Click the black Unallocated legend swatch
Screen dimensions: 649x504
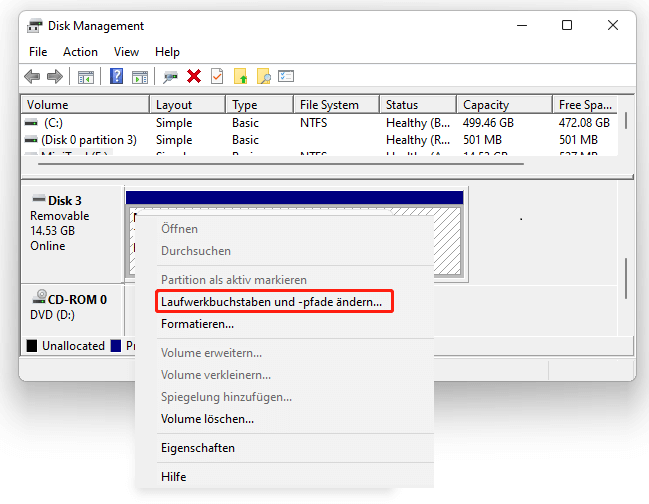[32, 346]
